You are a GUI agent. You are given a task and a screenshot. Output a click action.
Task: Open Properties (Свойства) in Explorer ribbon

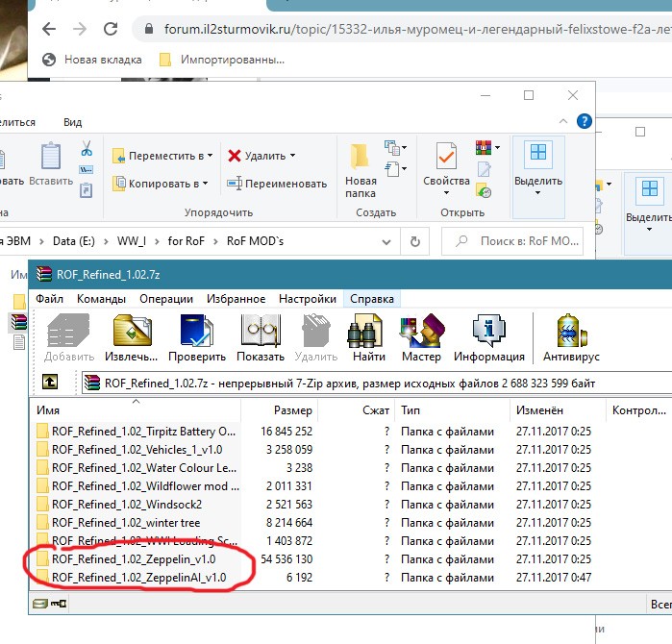click(446, 156)
